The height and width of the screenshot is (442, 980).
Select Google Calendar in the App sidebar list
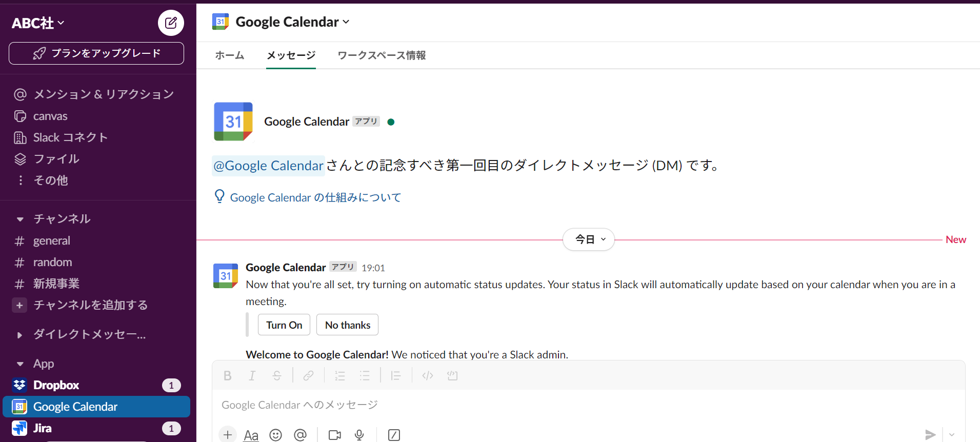coord(96,407)
